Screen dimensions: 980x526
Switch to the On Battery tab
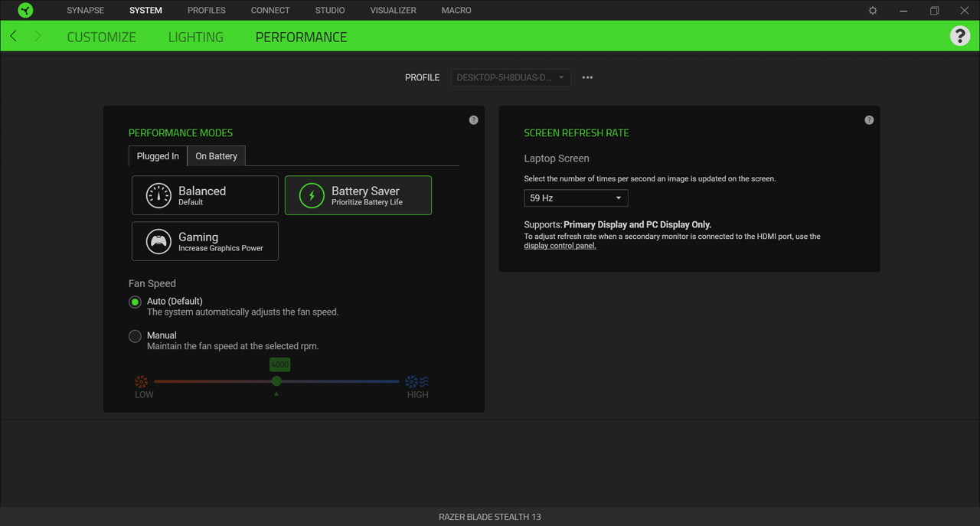click(215, 155)
